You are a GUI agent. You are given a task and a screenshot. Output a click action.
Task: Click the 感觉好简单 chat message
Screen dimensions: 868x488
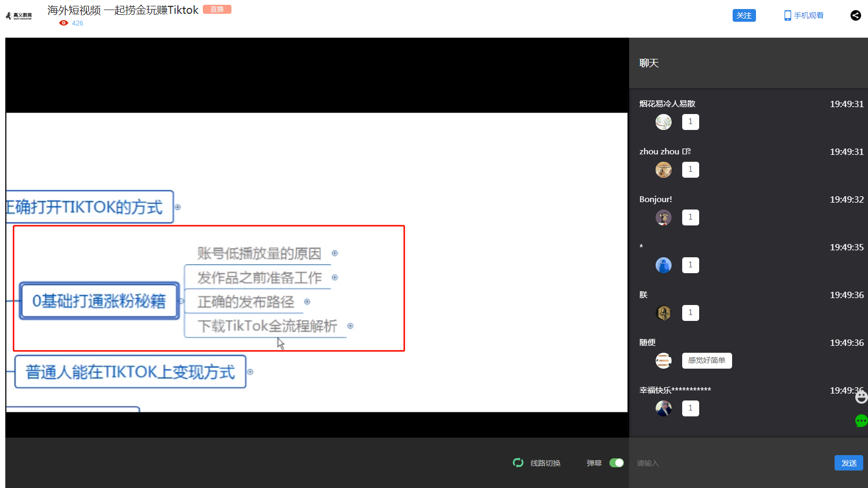click(x=707, y=361)
